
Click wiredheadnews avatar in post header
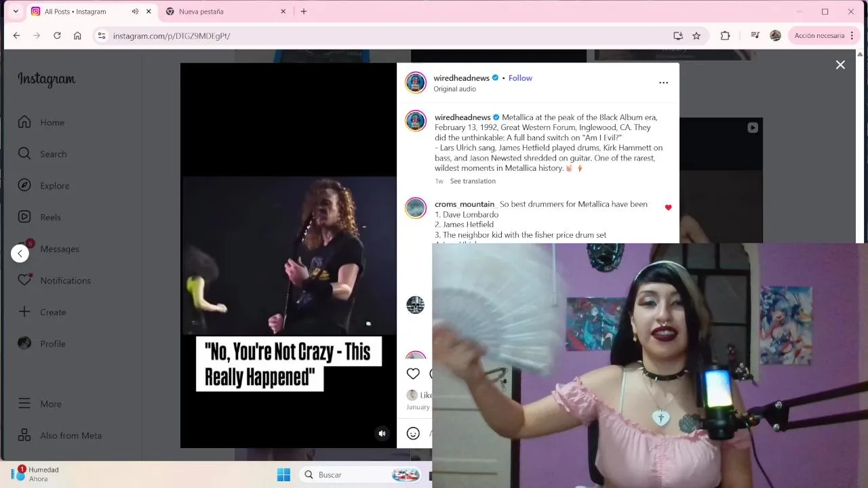click(x=416, y=83)
